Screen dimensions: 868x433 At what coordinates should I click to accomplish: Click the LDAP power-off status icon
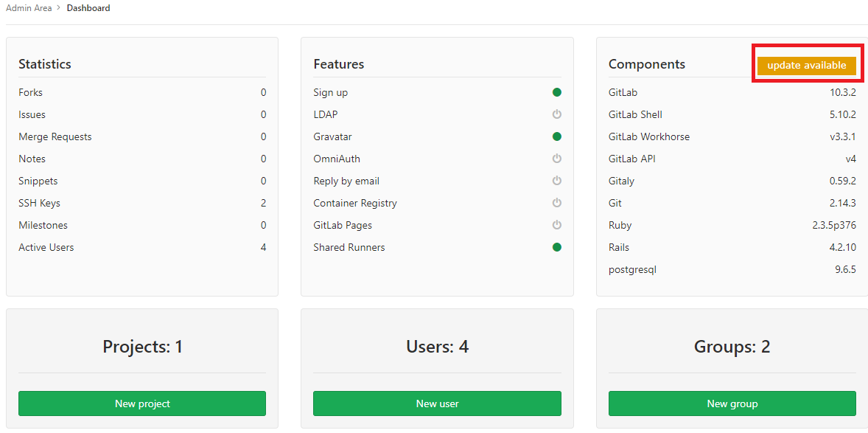click(557, 114)
